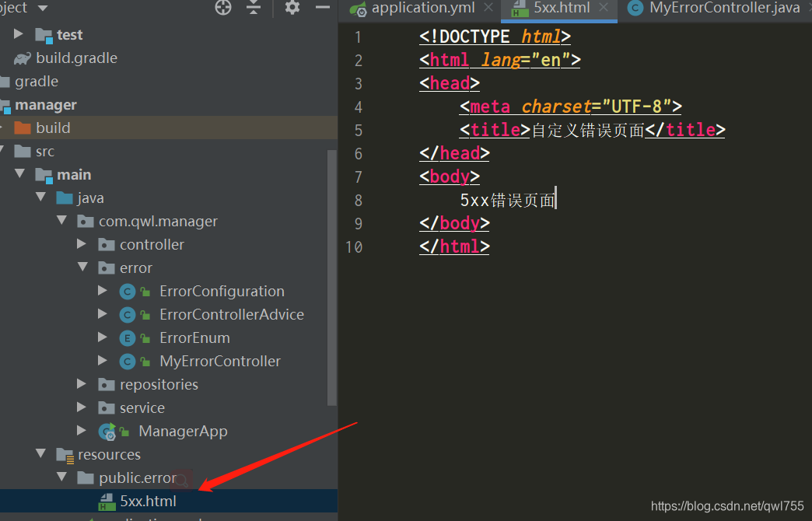Click the enum icon next to ErrorEnum

[126, 337]
